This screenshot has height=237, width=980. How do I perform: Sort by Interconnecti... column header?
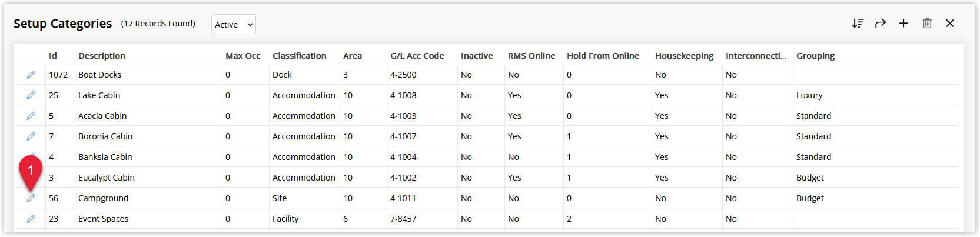tap(756, 56)
